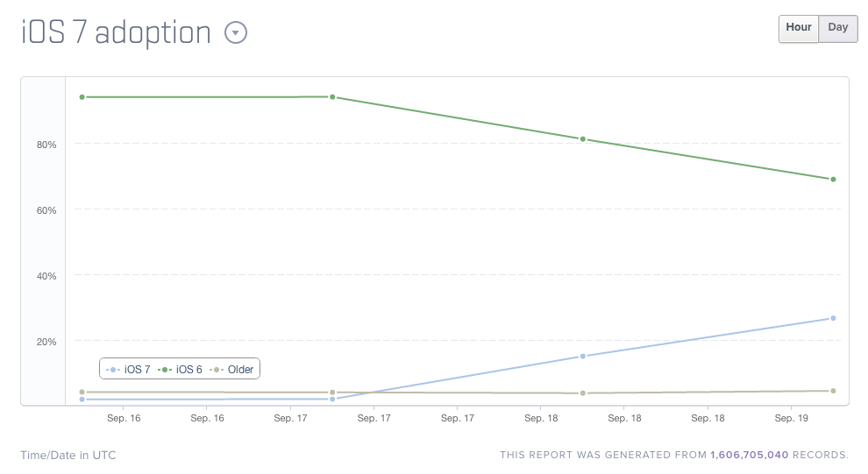Select the last iOS 6 data point

(x=833, y=180)
